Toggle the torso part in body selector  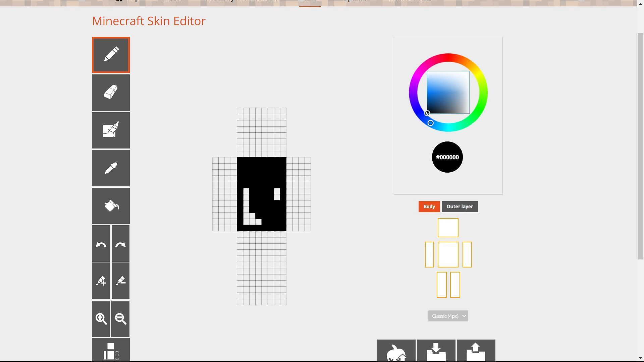click(448, 255)
